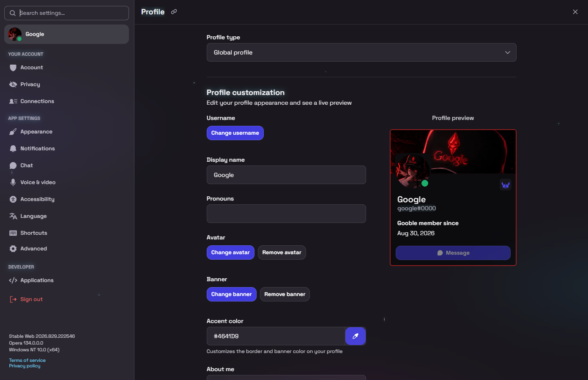Click the Applications code brackets icon
The width and height of the screenshot is (588, 380).
(x=13, y=280)
